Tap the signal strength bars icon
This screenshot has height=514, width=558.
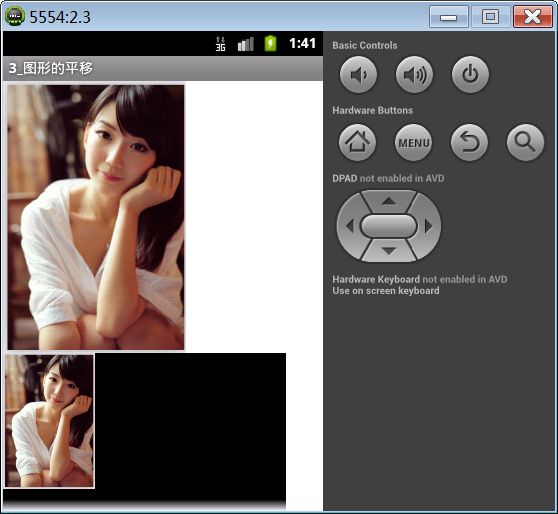point(246,44)
